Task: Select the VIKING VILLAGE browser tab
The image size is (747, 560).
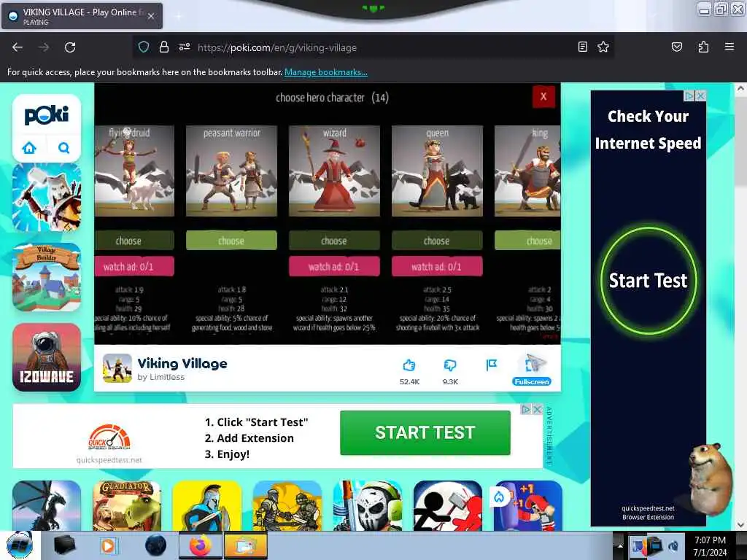Action: pyautogui.click(x=82, y=16)
